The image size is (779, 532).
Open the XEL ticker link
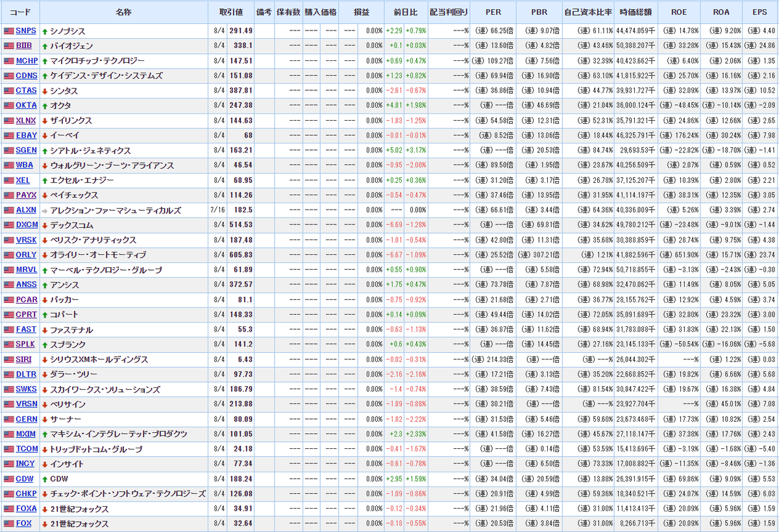24,180
